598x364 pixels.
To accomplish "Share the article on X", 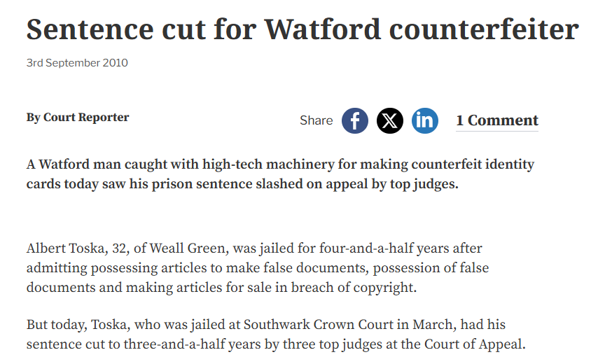I will click(x=390, y=120).
